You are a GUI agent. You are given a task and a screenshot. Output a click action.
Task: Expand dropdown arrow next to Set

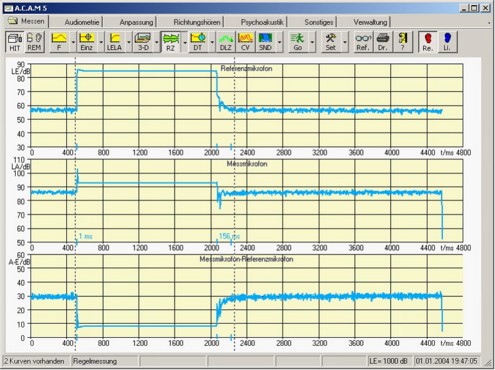pyautogui.click(x=345, y=42)
